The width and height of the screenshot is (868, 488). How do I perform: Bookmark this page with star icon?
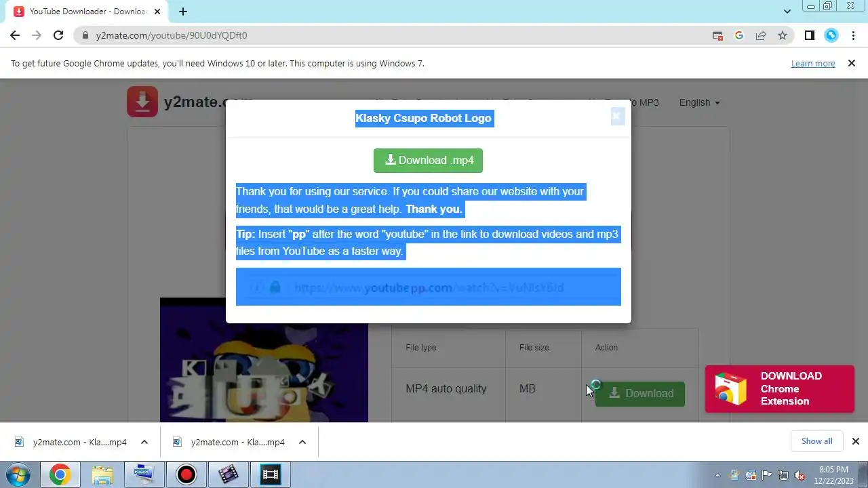pos(783,35)
